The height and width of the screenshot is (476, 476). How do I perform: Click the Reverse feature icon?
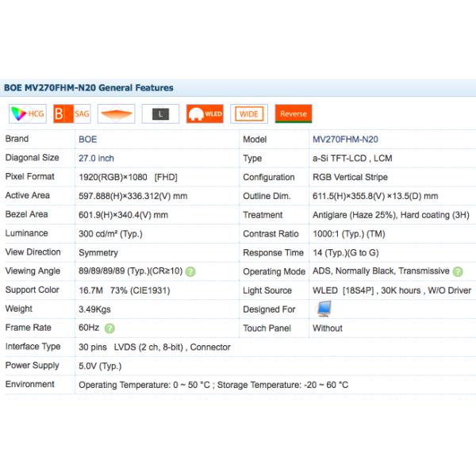293,114
